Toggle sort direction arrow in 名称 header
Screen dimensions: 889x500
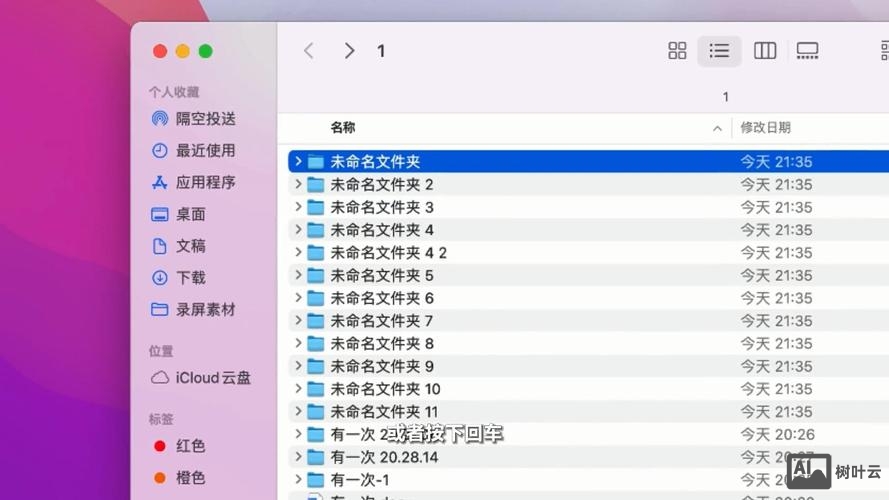717,128
